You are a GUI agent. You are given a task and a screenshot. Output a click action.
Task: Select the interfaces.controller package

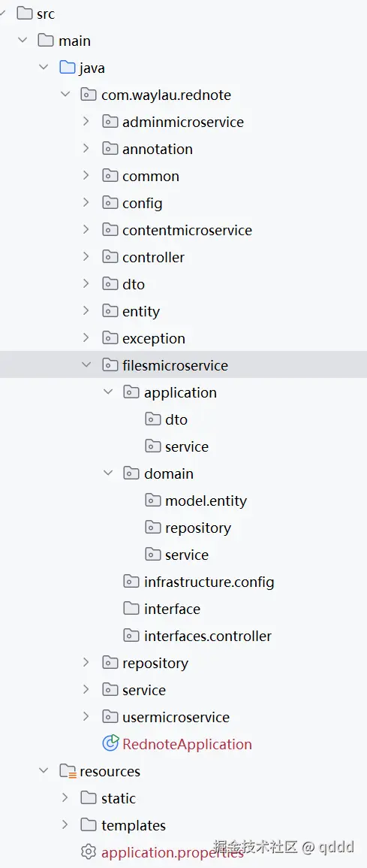(208, 636)
